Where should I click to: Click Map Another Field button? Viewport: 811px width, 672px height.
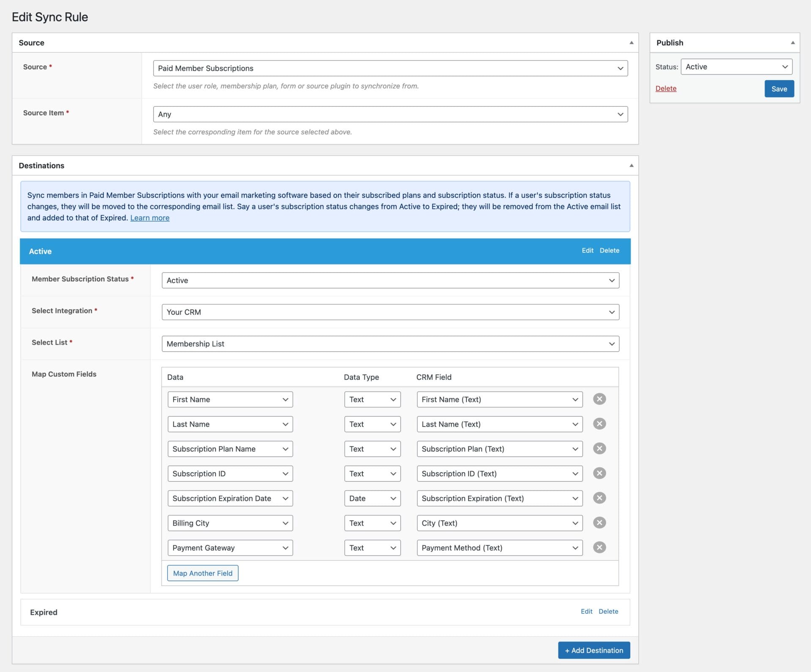coord(203,573)
